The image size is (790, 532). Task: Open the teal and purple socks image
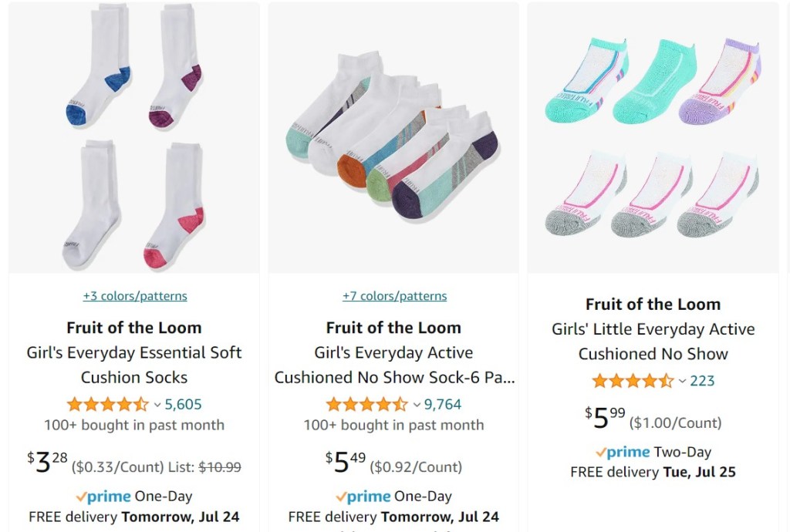tap(653, 137)
